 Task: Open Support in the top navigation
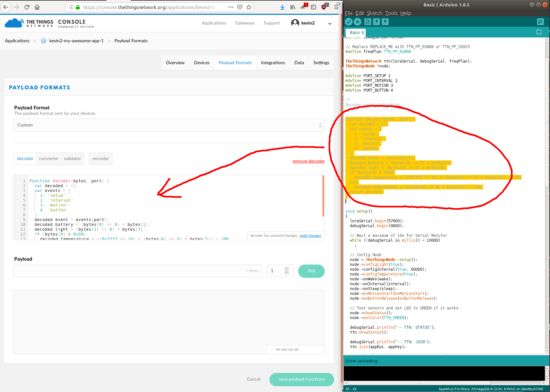[x=272, y=23]
